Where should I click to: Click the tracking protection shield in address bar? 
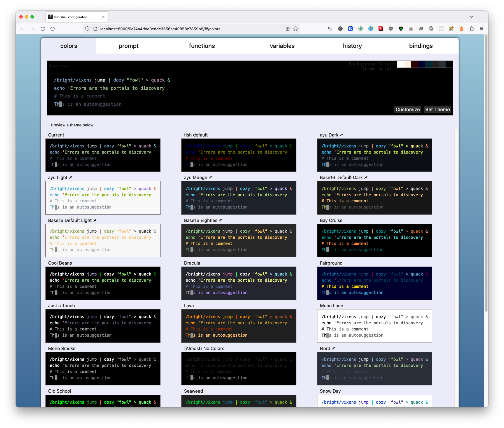87,29
